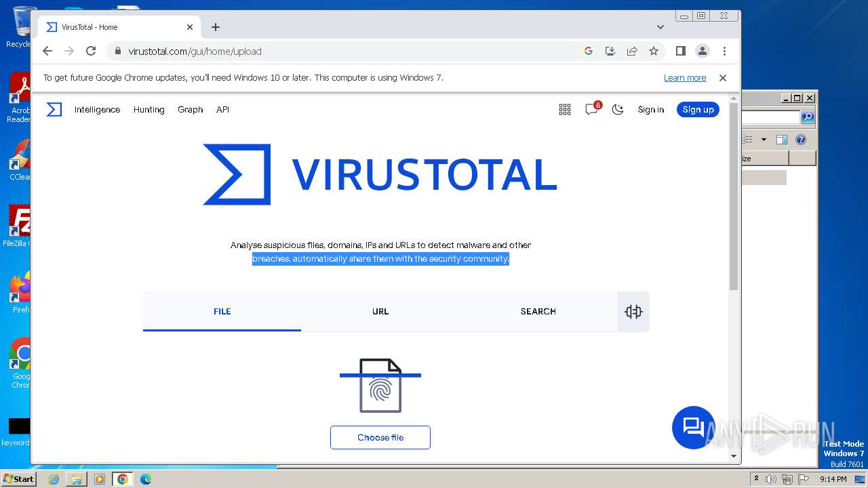Click the Action Center flag icon

coord(802,479)
